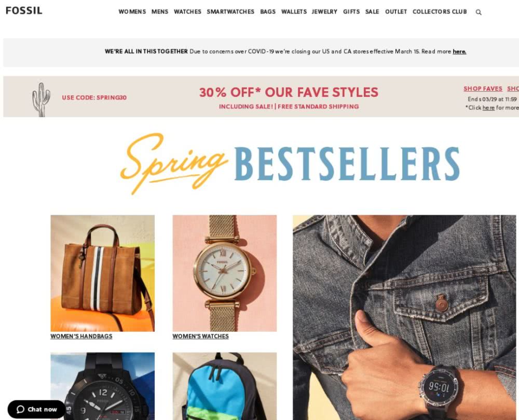Open the Bags category
The height and width of the screenshot is (420, 519).
click(268, 11)
